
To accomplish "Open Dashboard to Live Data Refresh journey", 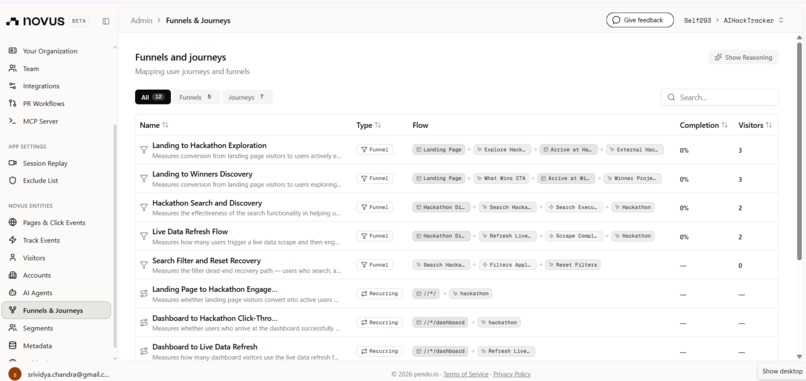I will click(x=205, y=347).
